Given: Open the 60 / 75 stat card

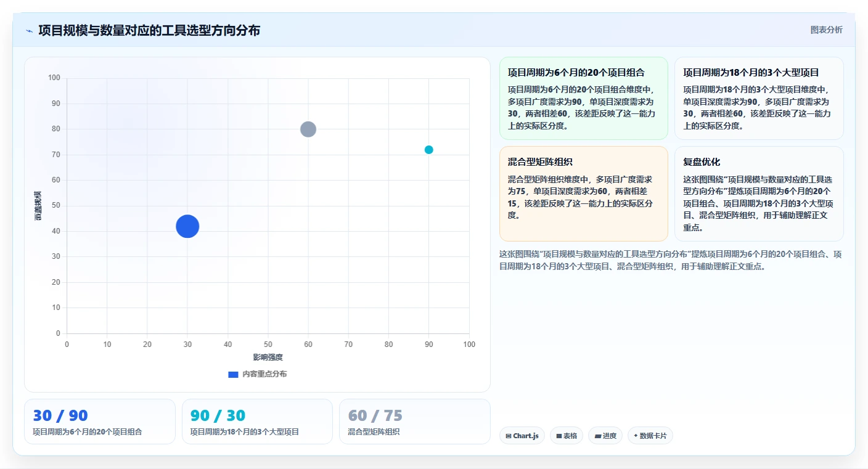Looking at the screenshot, I should point(415,422).
